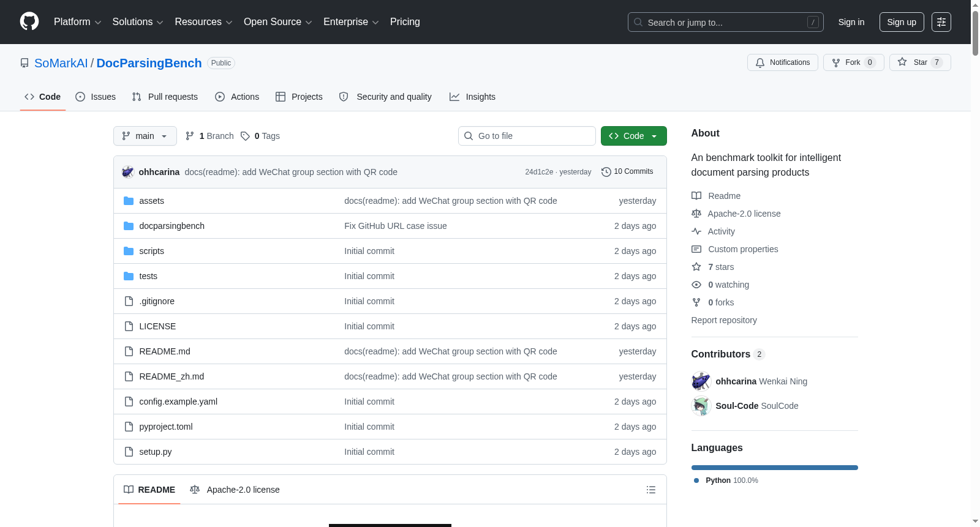980x527 pixels.
Task: Go to the GitHub homepage logo
Action: [29, 21]
